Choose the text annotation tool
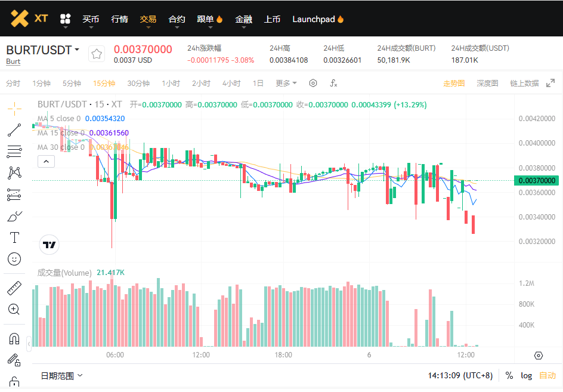The height and width of the screenshot is (392, 563). point(14,237)
